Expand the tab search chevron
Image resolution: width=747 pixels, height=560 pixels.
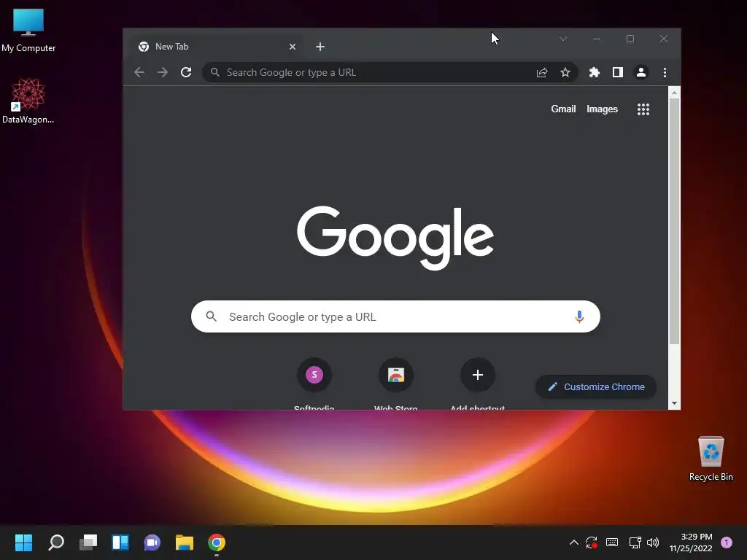tap(563, 39)
